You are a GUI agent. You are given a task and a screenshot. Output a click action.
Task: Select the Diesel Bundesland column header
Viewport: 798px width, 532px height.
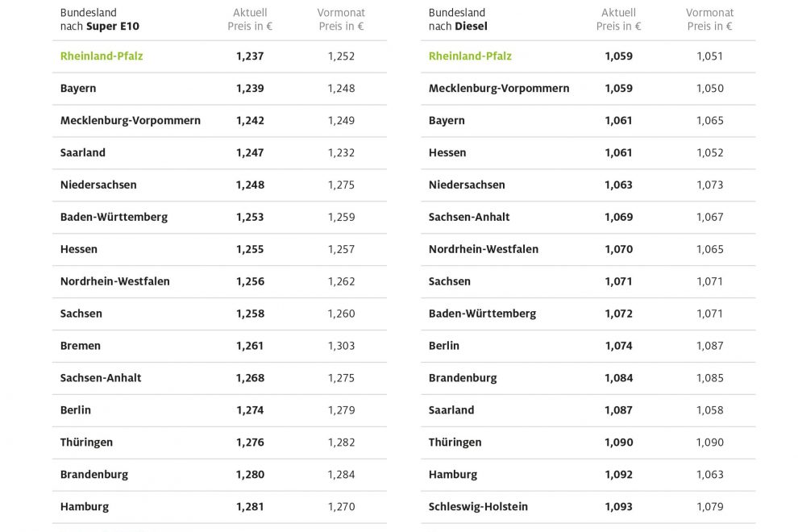pos(458,19)
